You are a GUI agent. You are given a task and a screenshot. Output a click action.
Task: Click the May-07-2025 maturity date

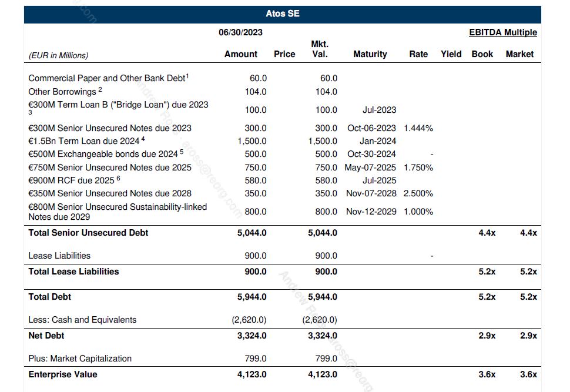pyautogui.click(x=370, y=167)
